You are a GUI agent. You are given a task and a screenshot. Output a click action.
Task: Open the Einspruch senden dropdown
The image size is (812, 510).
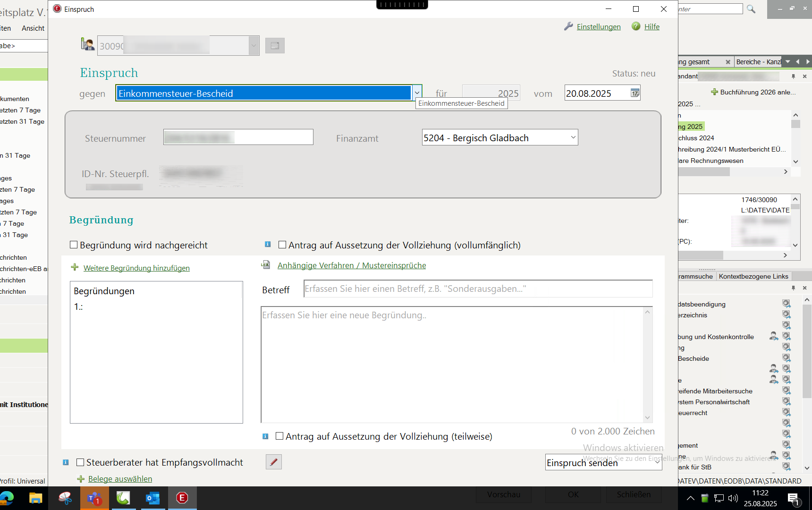pyautogui.click(x=657, y=462)
